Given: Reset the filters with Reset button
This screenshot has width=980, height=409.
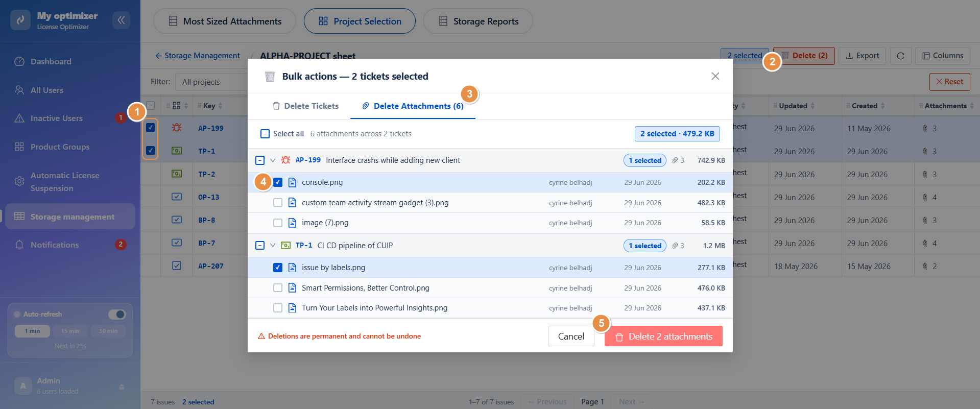Looking at the screenshot, I should click(949, 82).
